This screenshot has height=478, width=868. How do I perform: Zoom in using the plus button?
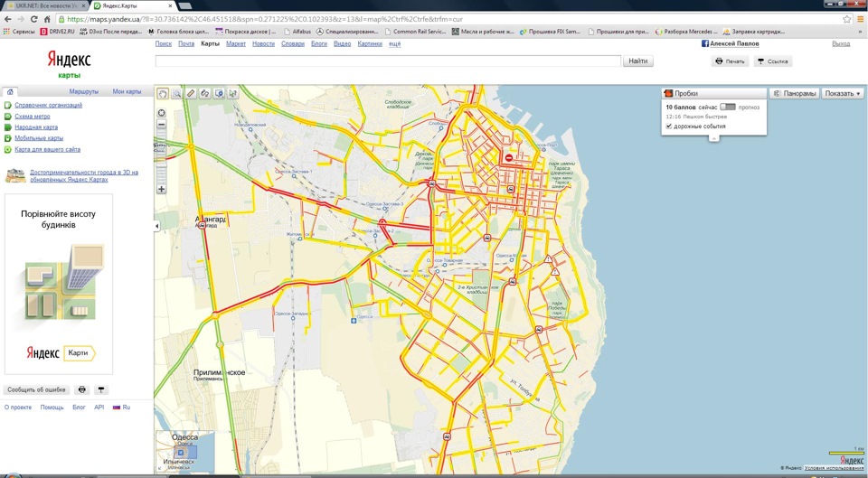click(161, 189)
